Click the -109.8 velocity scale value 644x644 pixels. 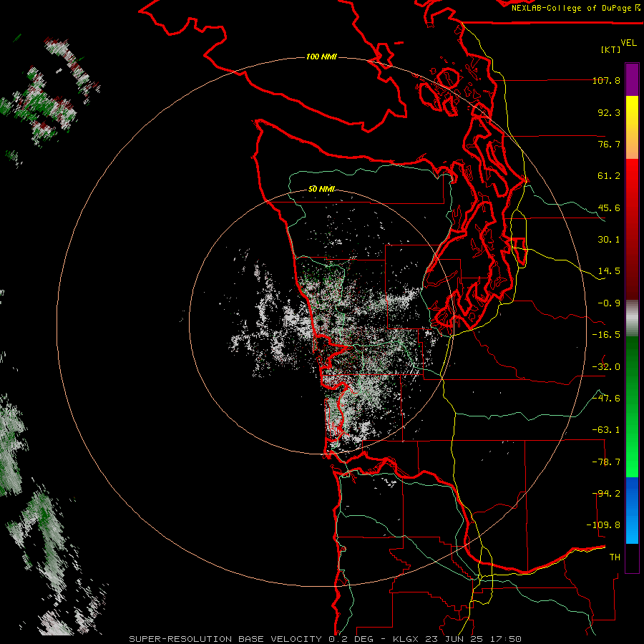[603, 525]
